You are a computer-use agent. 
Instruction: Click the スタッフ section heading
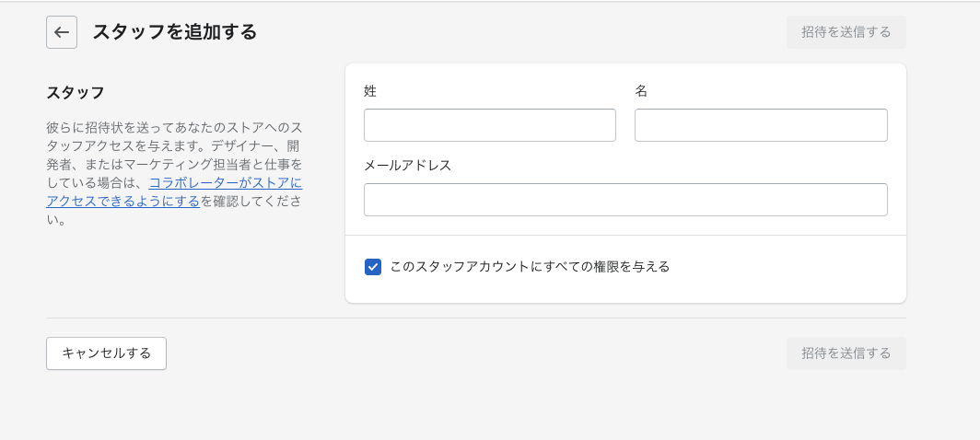click(75, 93)
